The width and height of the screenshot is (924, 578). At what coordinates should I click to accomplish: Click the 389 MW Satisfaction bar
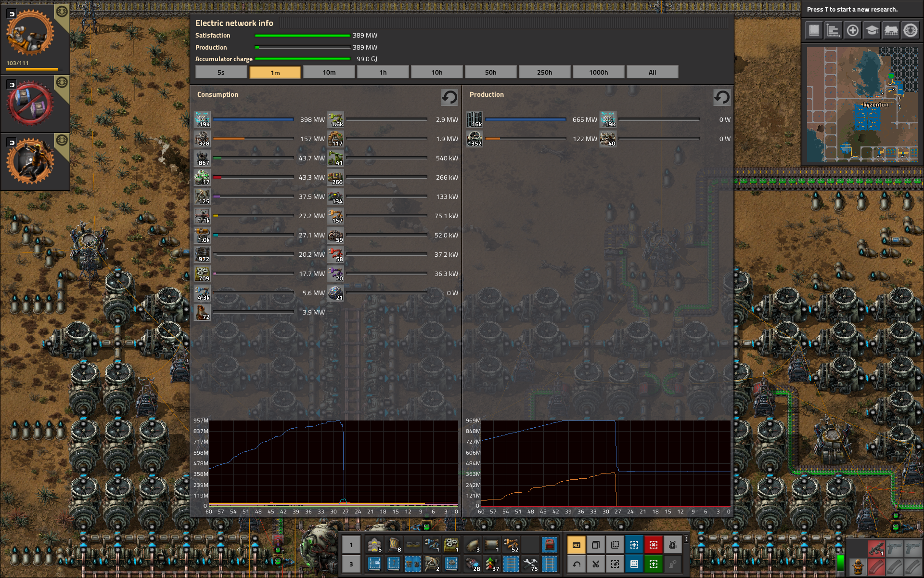point(302,36)
